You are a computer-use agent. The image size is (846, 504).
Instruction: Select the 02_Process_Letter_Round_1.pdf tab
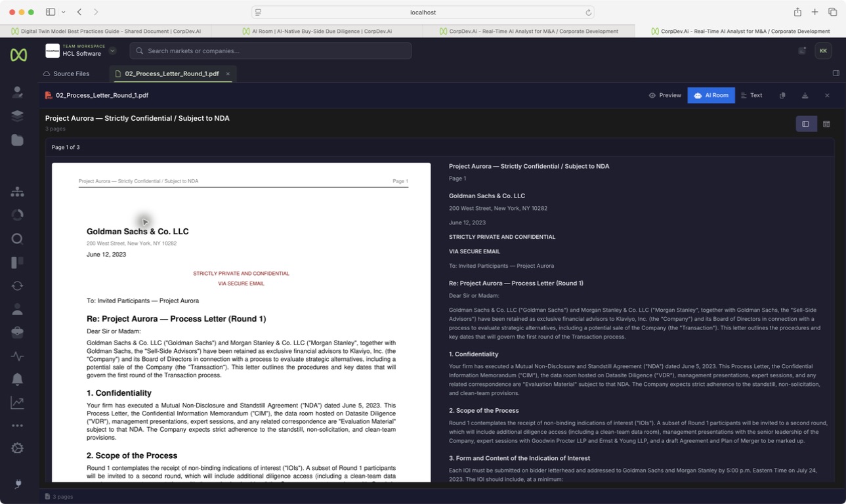point(171,73)
